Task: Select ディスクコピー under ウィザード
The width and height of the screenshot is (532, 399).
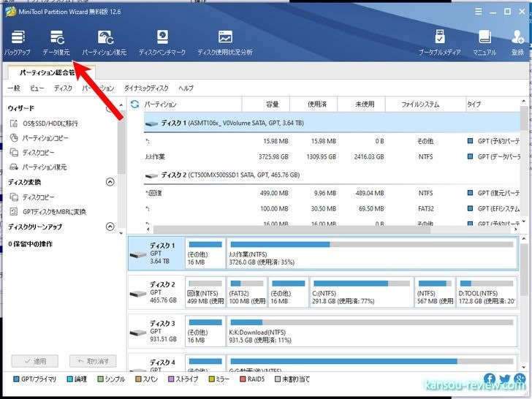Action: tap(32, 153)
